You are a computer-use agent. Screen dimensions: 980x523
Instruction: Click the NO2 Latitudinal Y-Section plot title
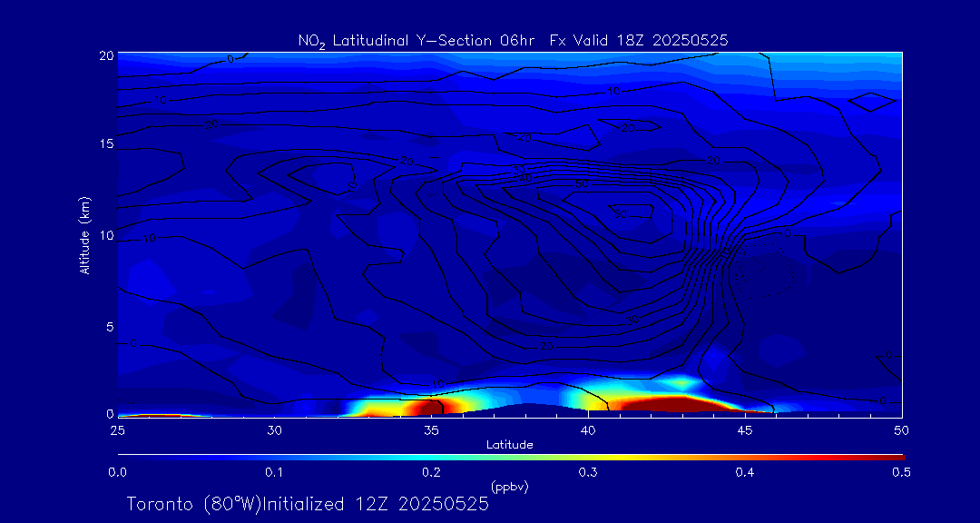[x=513, y=40]
